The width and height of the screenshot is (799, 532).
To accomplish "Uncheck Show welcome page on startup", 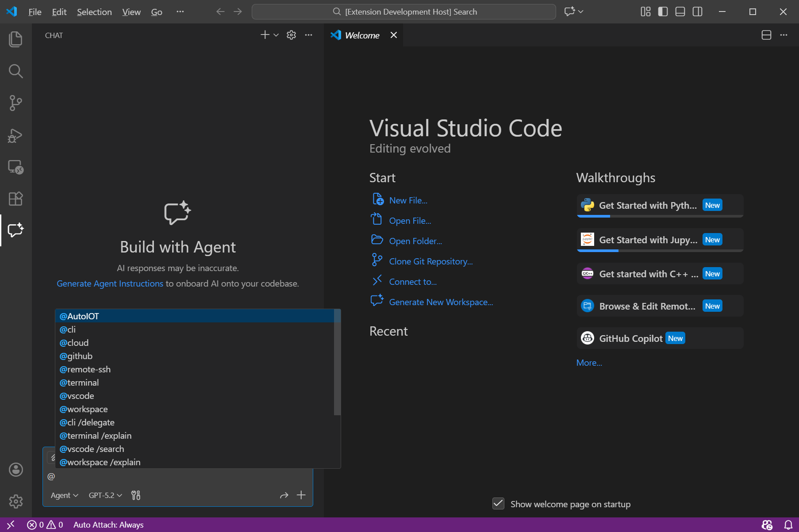I will [x=498, y=504].
